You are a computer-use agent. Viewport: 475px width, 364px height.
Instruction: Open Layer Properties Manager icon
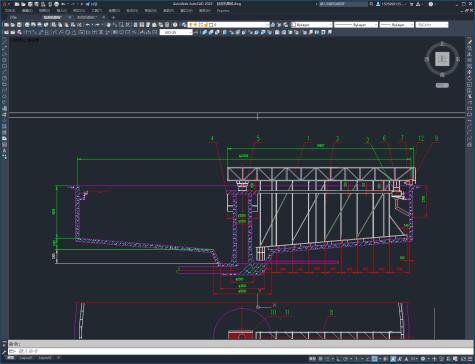[x=184, y=25]
